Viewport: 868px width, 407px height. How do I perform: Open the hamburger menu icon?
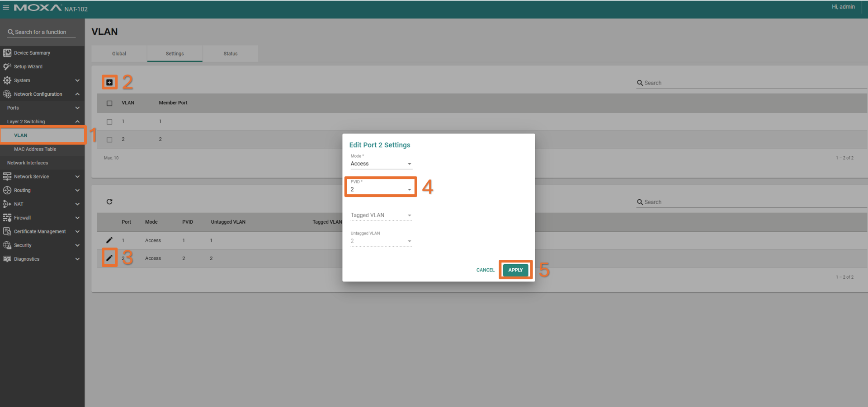pos(6,8)
